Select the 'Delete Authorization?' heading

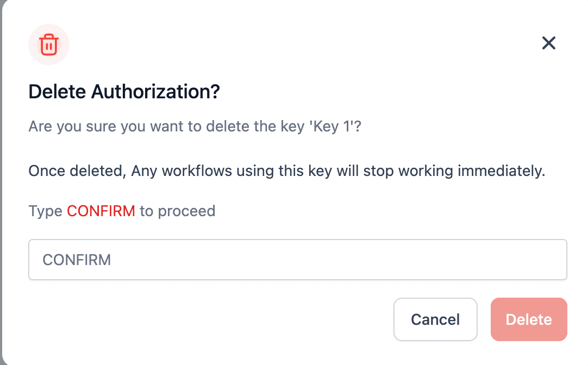pos(124,92)
